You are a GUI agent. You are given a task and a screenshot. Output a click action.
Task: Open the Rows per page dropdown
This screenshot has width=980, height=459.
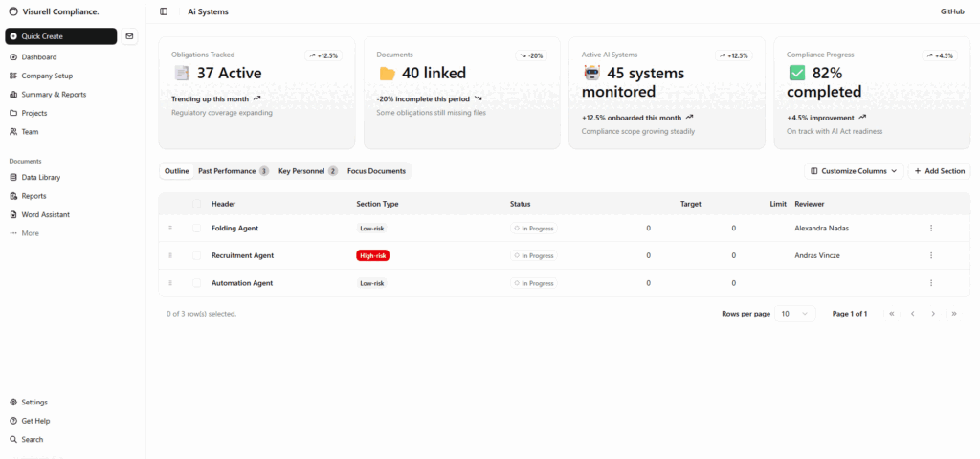coord(795,314)
